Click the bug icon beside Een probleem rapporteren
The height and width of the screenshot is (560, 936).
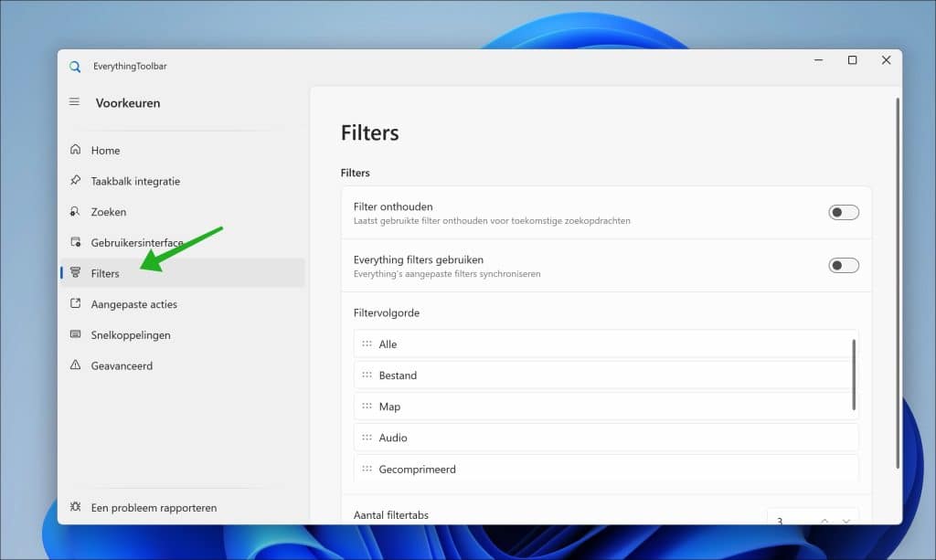point(75,506)
